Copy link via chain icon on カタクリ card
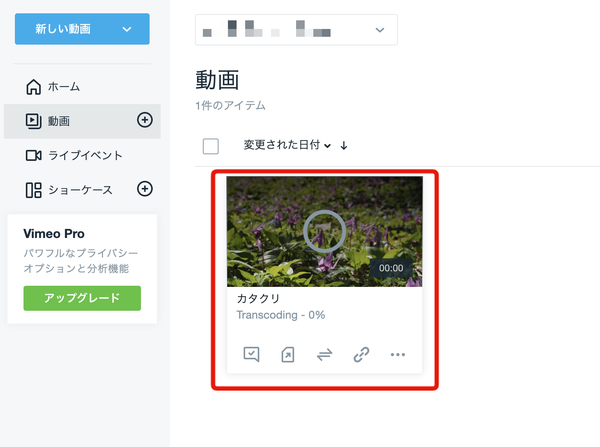Image resolution: width=600 pixels, height=447 pixels. pos(361,354)
